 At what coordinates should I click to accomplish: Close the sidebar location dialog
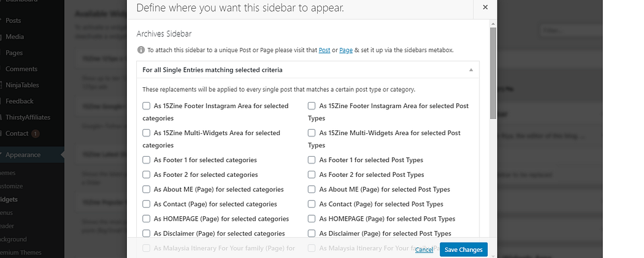pos(485,7)
